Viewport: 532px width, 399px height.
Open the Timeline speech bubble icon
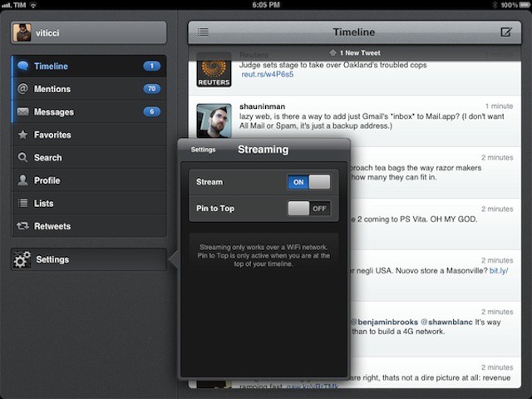click(22, 66)
